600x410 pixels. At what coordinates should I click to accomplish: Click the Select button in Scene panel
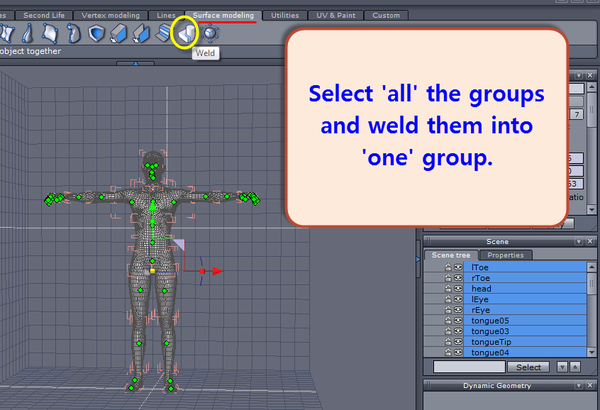(528, 367)
